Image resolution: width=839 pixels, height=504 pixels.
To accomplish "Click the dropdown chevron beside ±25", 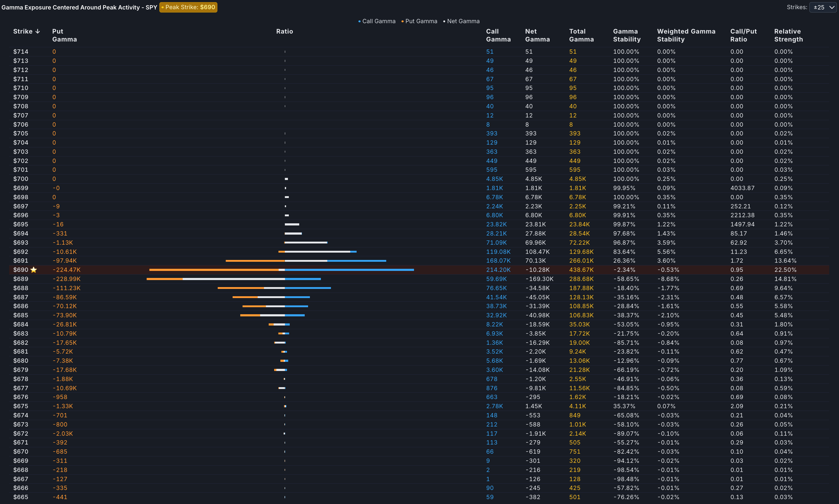I will [832, 7].
